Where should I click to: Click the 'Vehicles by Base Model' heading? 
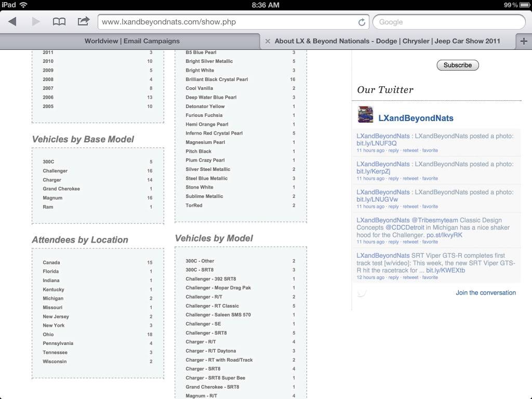point(83,139)
